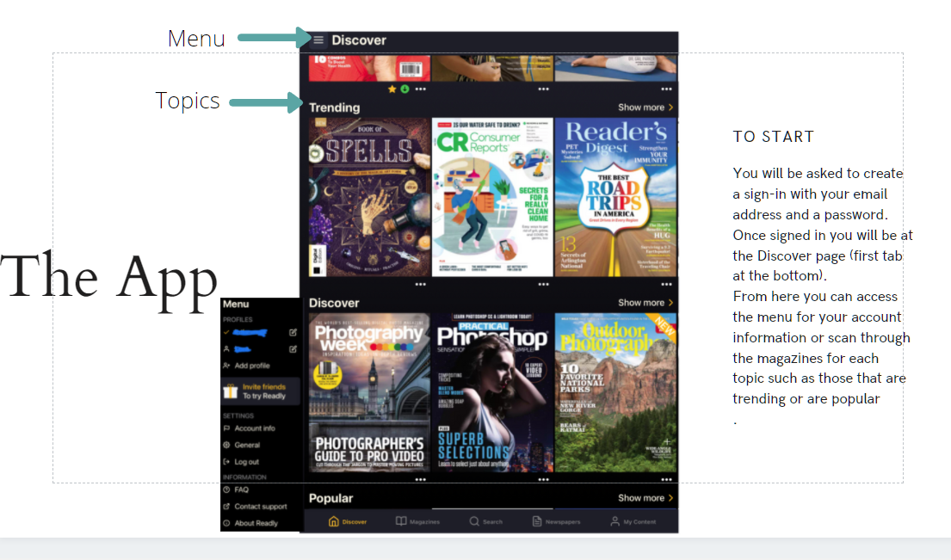This screenshot has width=951, height=560.
Task: Open the red cover with barcode
Action: pyautogui.click(x=369, y=68)
